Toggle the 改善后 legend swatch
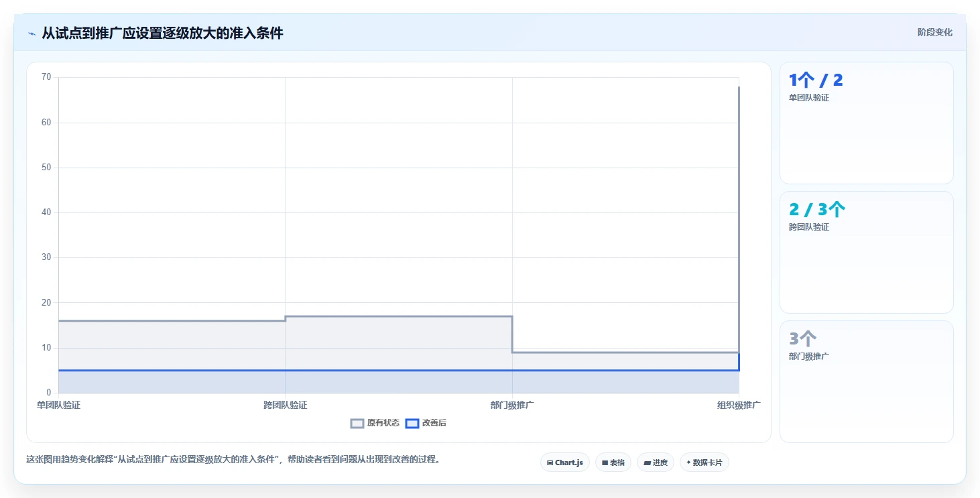 tap(412, 423)
